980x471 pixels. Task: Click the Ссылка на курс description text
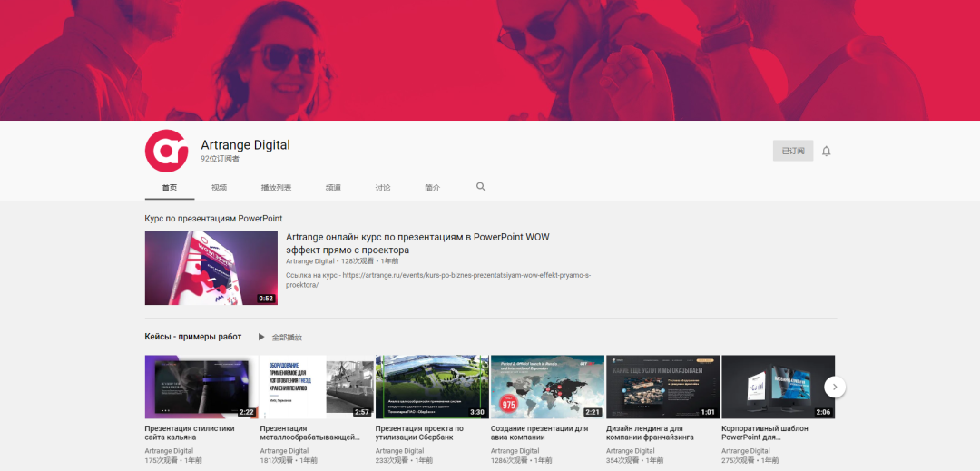(438, 280)
